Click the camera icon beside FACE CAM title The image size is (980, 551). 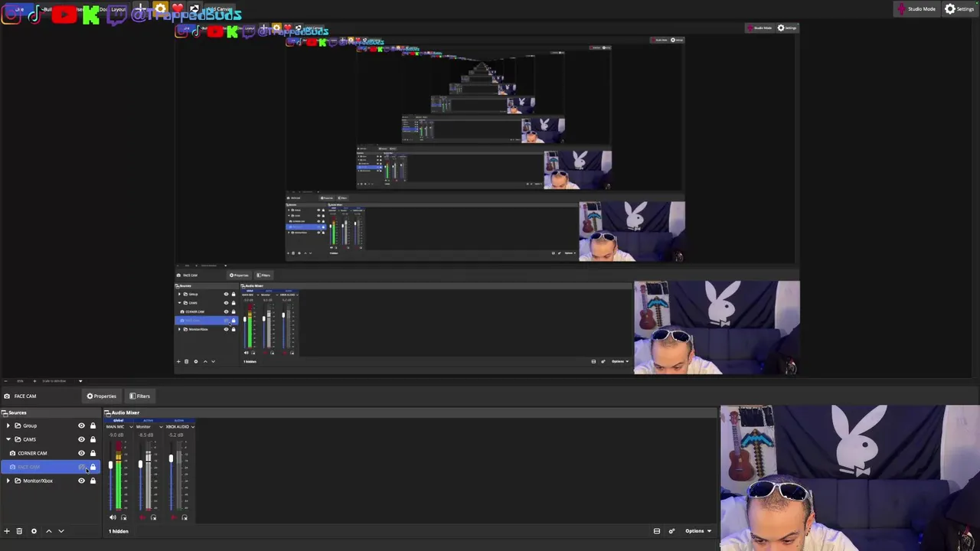[x=7, y=396]
